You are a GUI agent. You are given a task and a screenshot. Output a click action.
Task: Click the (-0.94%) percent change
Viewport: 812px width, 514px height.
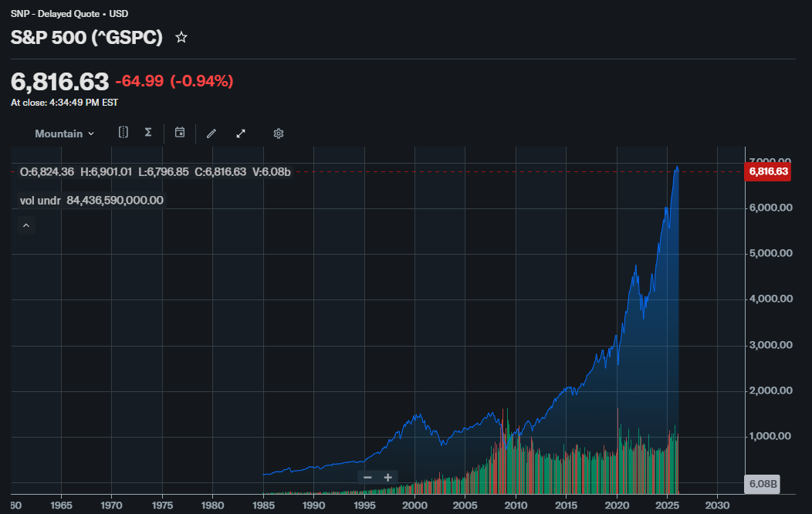pyautogui.click(x=201, y=81)
